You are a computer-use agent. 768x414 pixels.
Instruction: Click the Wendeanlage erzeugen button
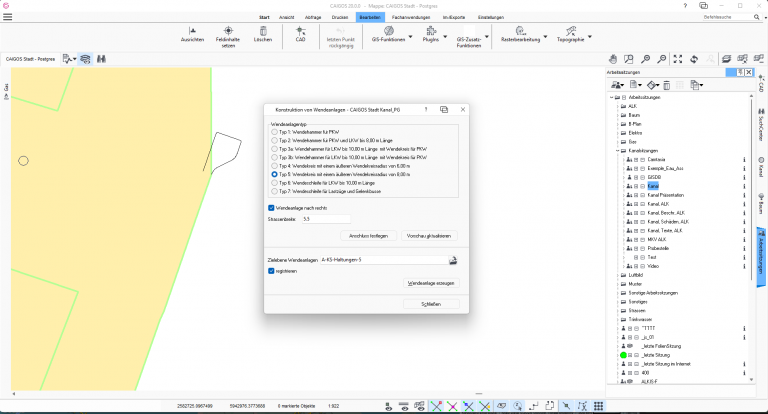(431, 283)
